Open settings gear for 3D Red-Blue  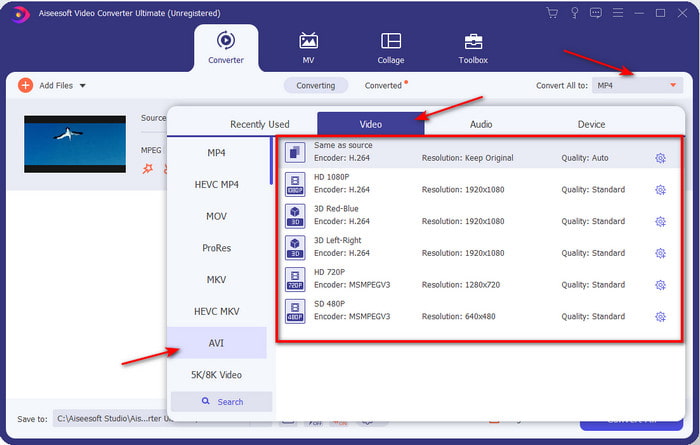pyautogui.click(x=660, y=221)
